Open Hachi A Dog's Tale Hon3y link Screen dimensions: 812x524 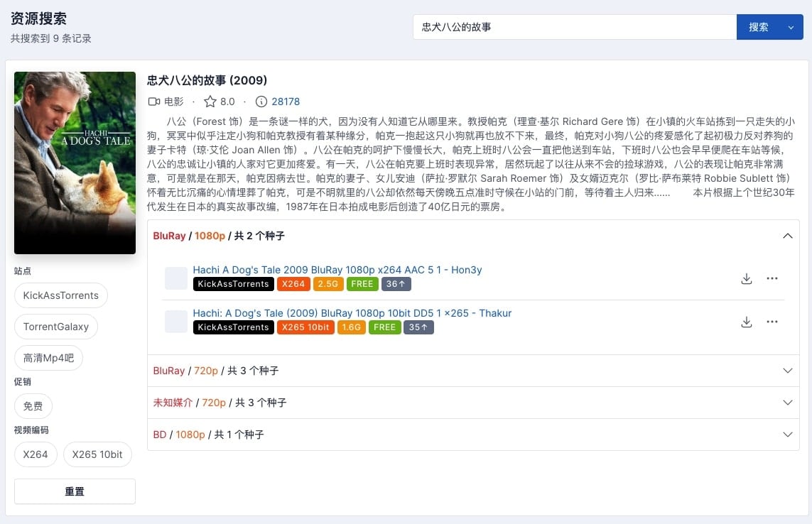(x=337, y=270)
